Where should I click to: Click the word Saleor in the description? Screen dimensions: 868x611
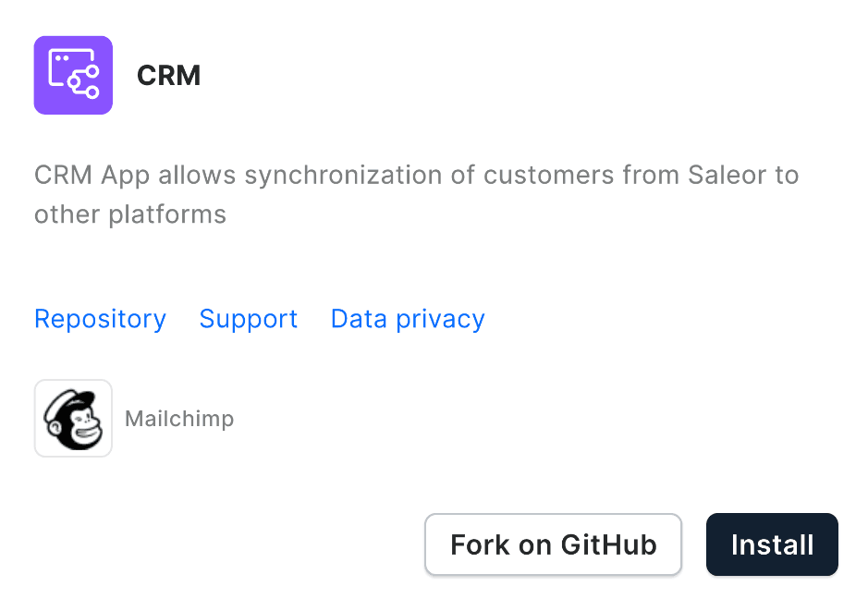click(727, 175)
